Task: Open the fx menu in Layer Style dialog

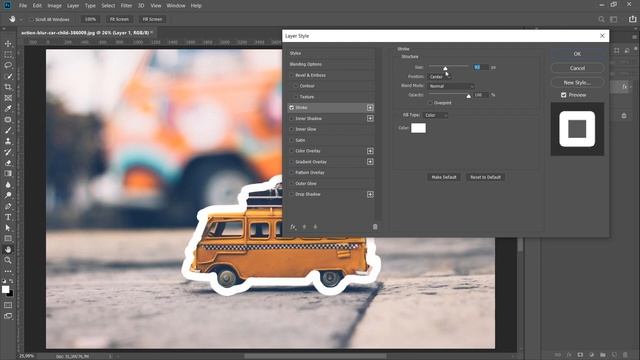Action: (293, 227)
